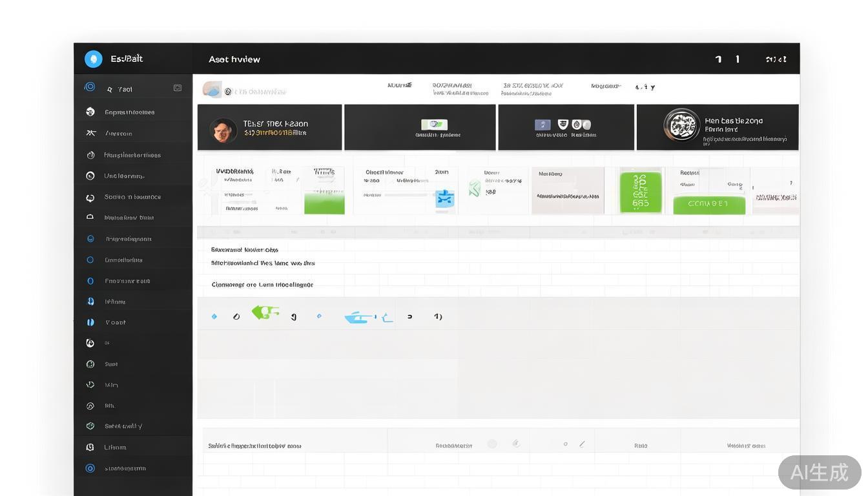Click the round face avatar in first card
868x496 pixels.
pyautogui.click(x=223, y=130)
